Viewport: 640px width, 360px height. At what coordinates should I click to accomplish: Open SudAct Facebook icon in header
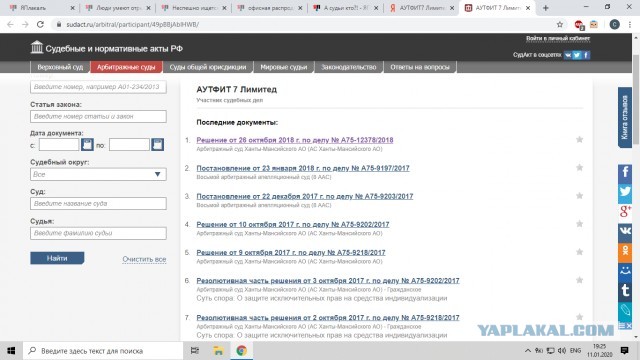tap(586, 55)
